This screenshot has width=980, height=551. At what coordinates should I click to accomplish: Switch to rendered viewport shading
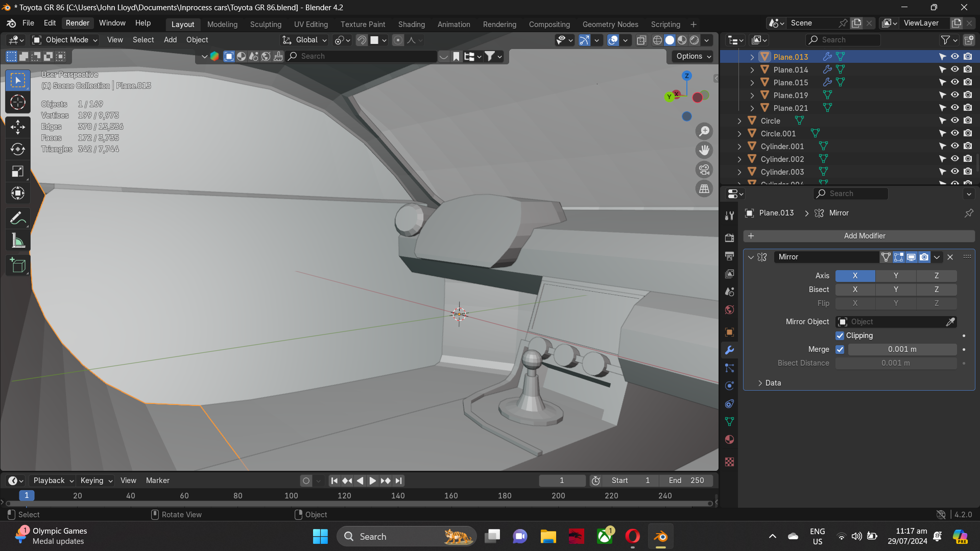695,40
